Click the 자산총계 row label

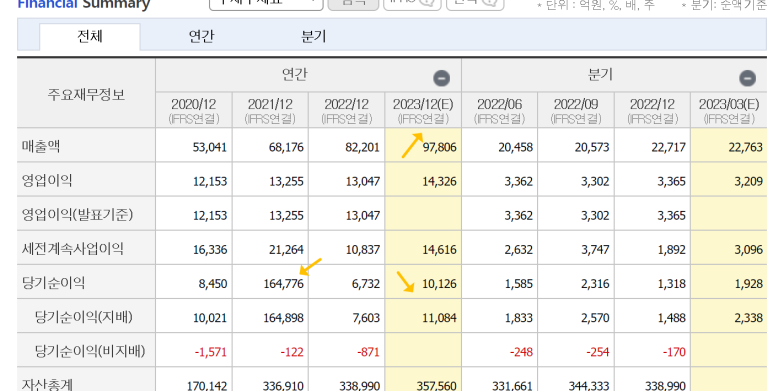47,385
